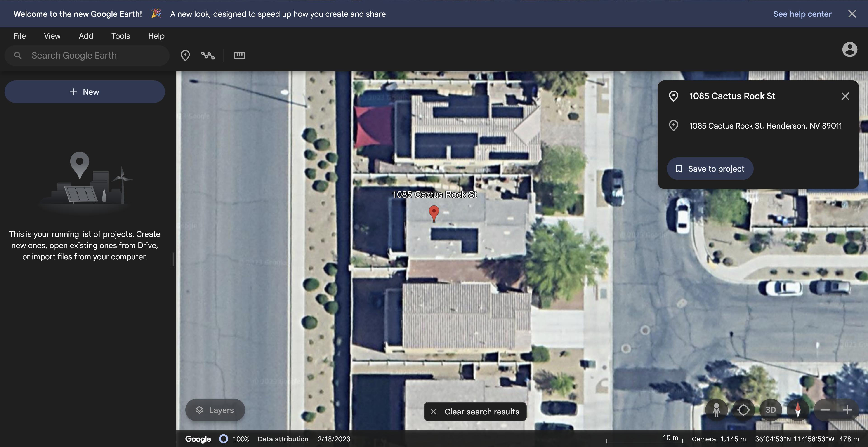Reset orientation using the compass
This screenshot has height=447, width=868.
click(797, 410)
